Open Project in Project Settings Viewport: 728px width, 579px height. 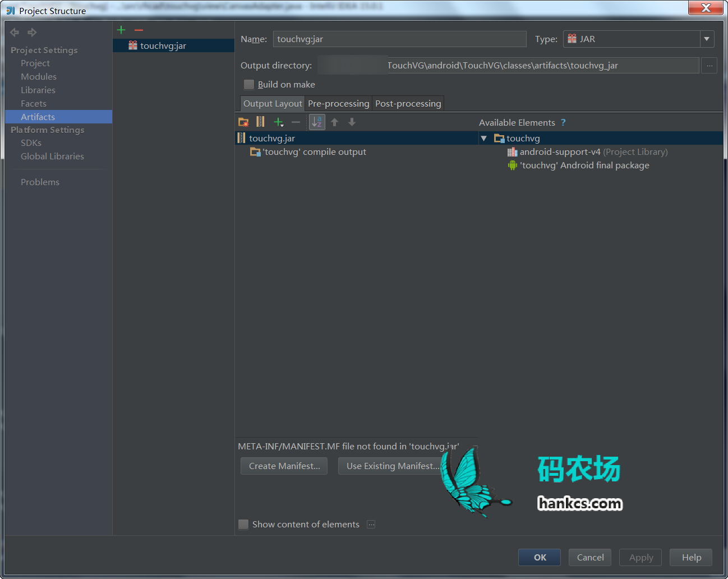pos(35,63)
